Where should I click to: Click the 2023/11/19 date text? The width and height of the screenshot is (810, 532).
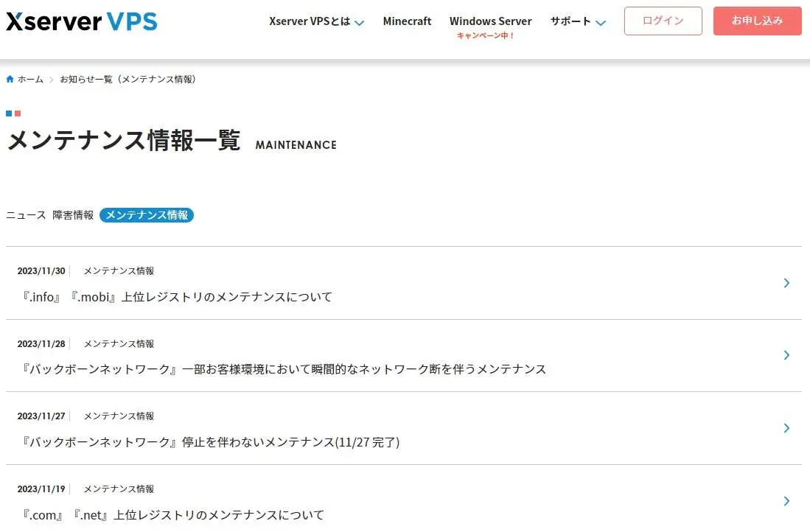click(x=41, y=489)
